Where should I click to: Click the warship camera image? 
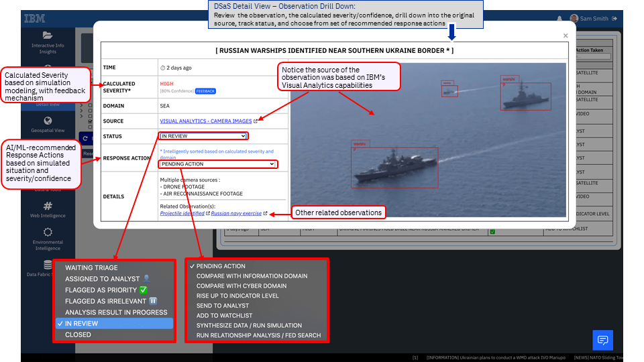[x=429, y=141]
